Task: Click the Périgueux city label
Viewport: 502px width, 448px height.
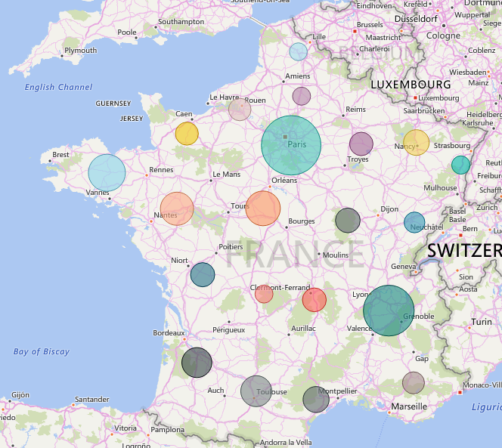Action: 229,330
